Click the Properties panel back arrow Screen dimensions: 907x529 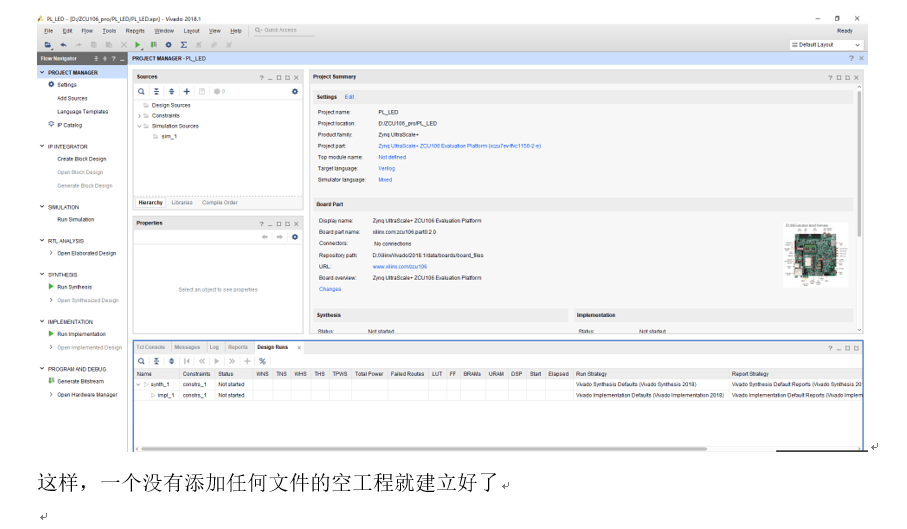264,237
